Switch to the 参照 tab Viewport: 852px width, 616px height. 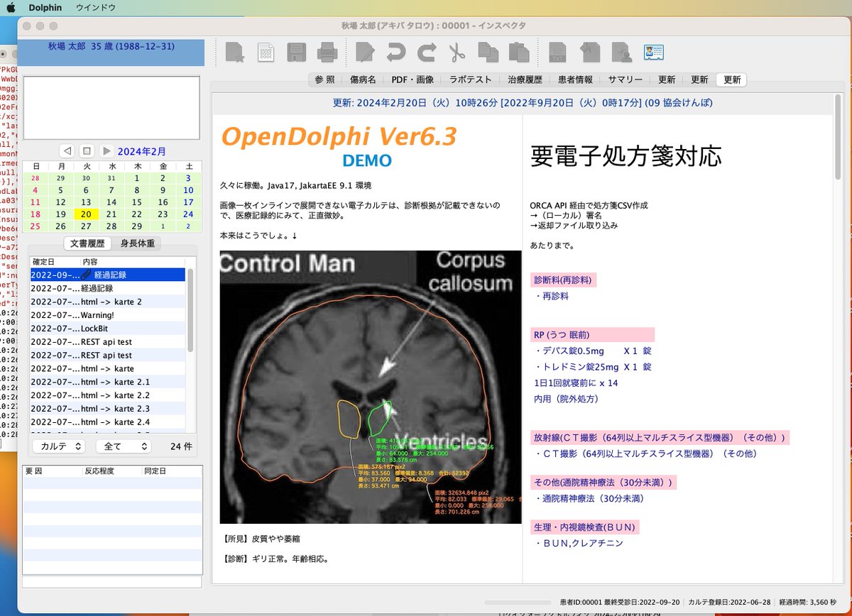pyautogui.click(x=324, y=80)
